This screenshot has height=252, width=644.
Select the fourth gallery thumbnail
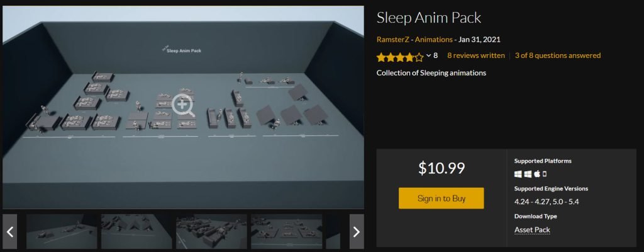tap(286, 231)
